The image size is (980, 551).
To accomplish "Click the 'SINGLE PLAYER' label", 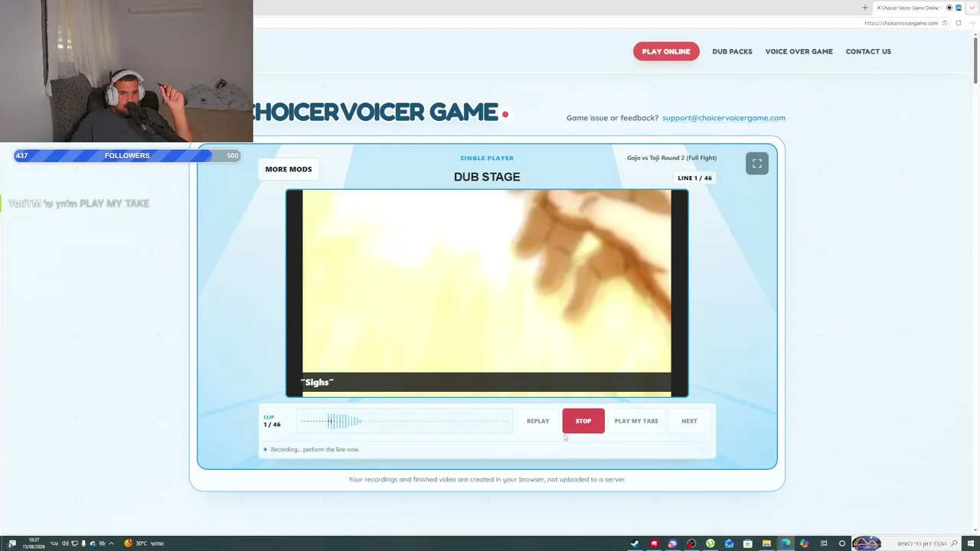I will pyautogui.click(x=487, y=158).
